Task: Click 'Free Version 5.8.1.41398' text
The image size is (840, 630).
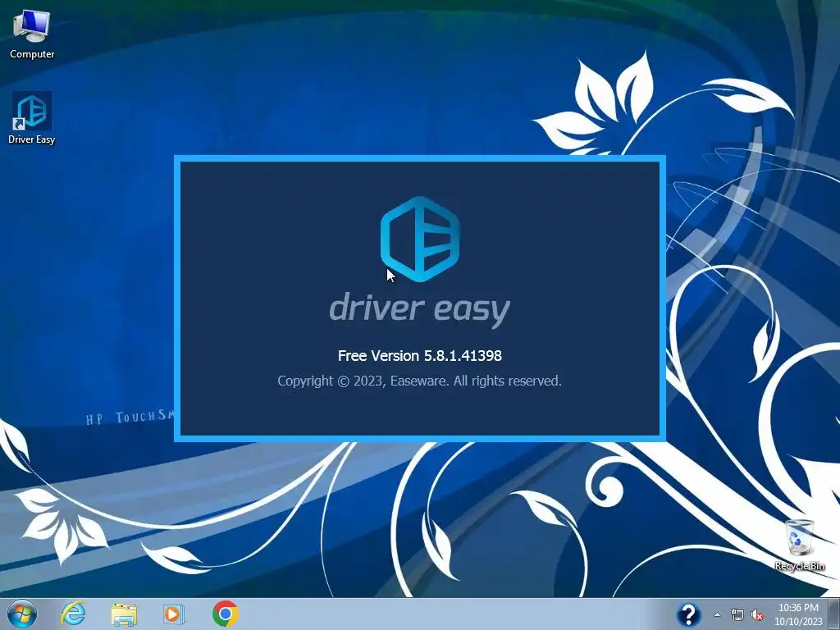Action: pos(420,356)
